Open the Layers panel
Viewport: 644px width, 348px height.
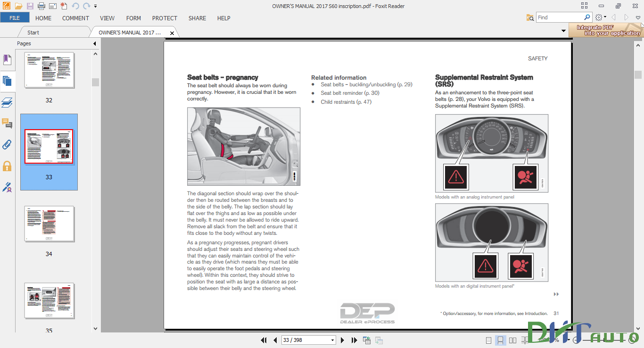7,102
